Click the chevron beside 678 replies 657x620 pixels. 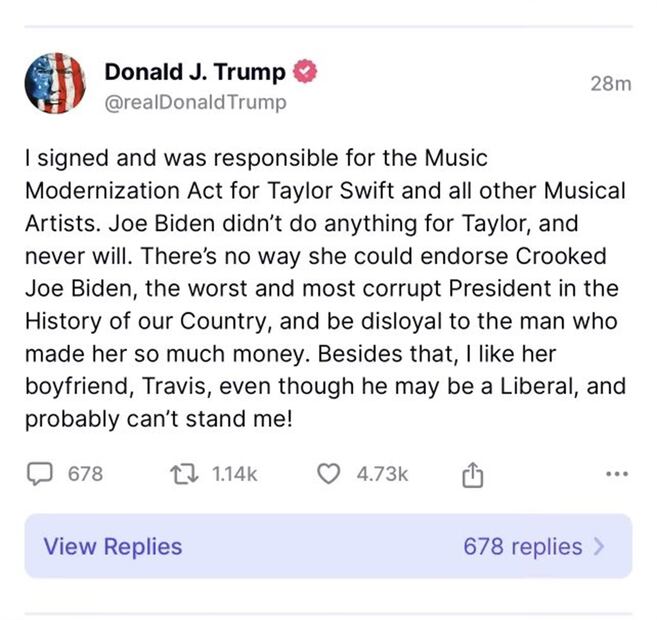point(600,547)
